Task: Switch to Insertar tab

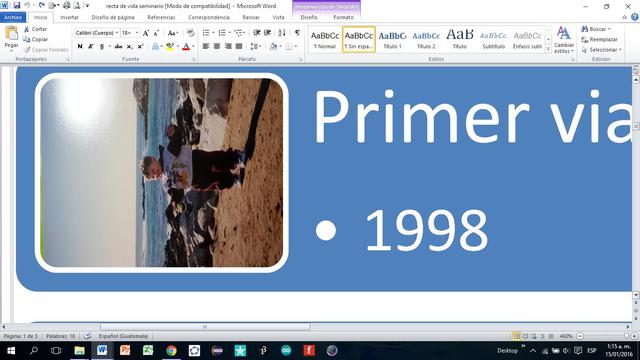Action: tap(69, 17)
